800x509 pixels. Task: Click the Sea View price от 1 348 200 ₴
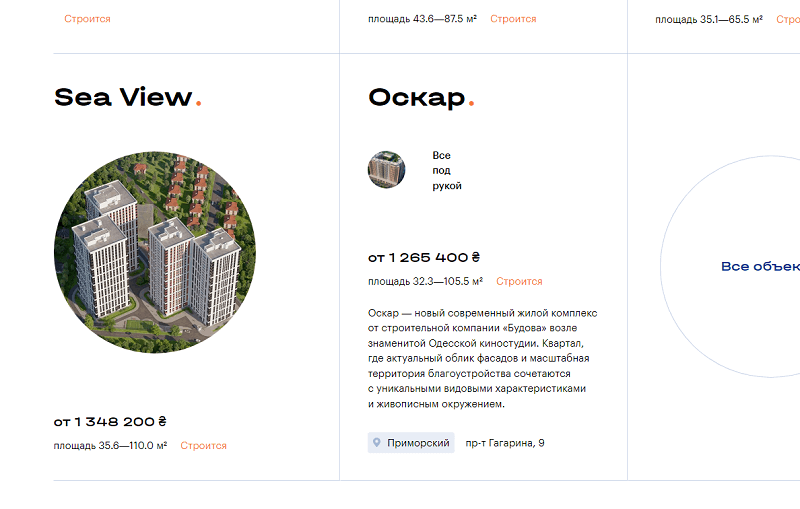(x=110, y=421)
